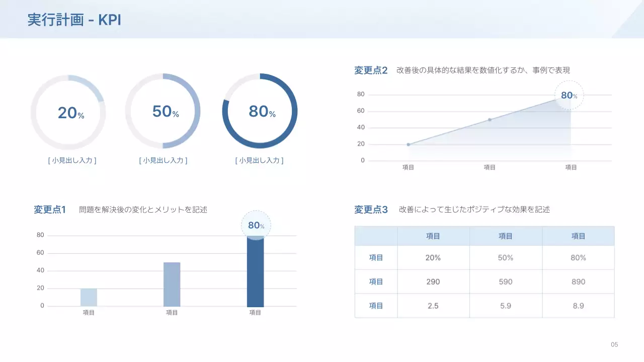Click the line chart data point at 50

point(490,120)
